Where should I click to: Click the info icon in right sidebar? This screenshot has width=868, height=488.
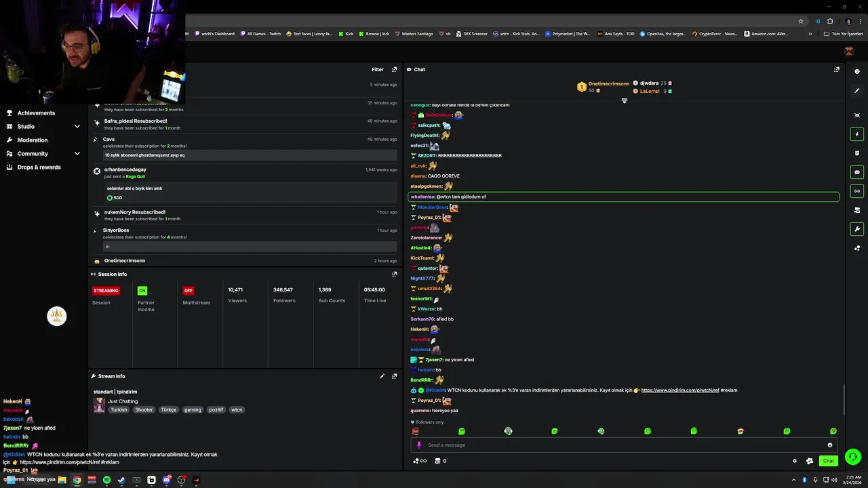click(857, 71)
